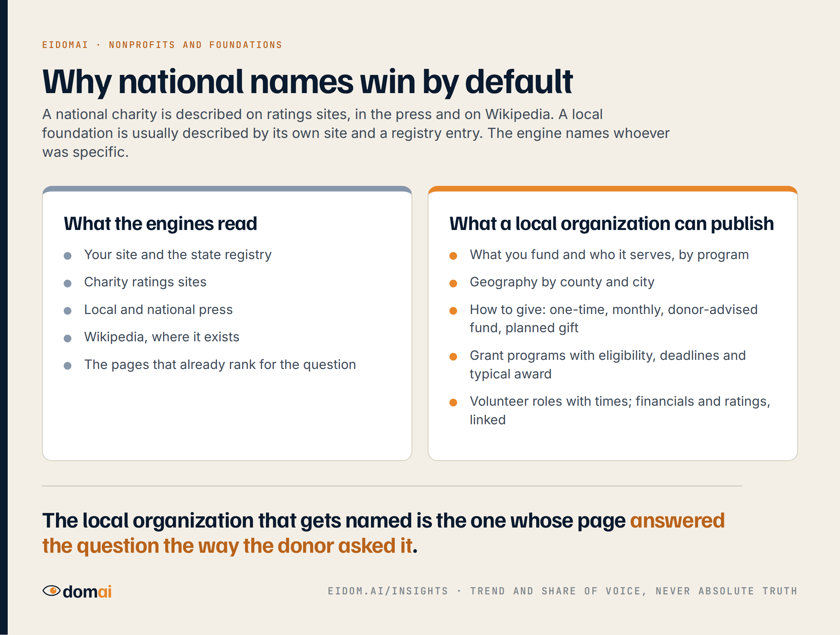Click the gray bar atop the left card
The width and height of the screenshot is (840, 635).
pos(227,189)
